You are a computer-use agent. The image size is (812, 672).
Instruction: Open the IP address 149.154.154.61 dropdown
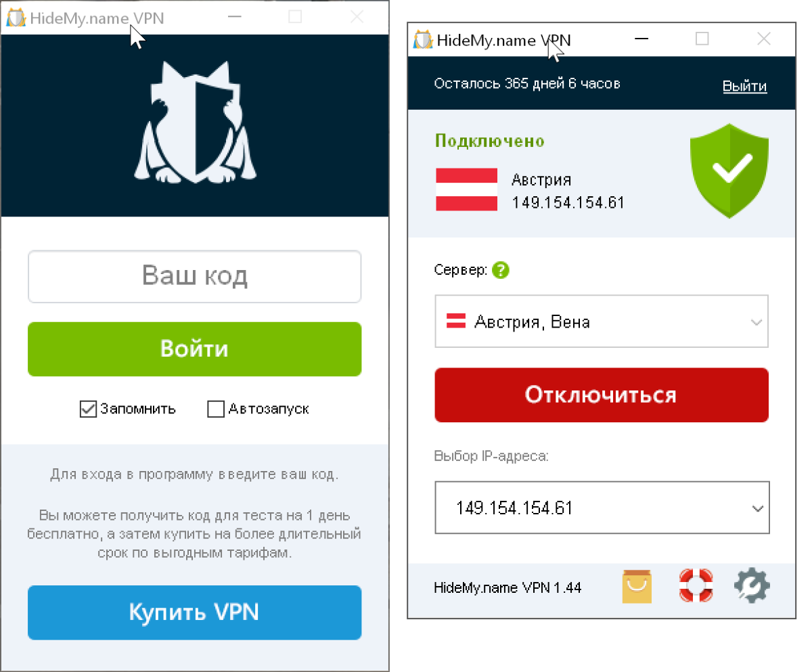pyautogui.click(x=602, y=508)
